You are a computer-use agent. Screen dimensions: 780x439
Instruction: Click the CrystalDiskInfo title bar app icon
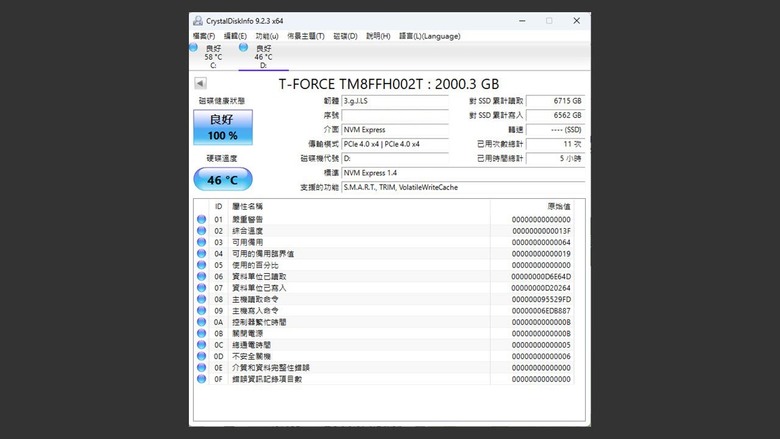pos(198,21)
